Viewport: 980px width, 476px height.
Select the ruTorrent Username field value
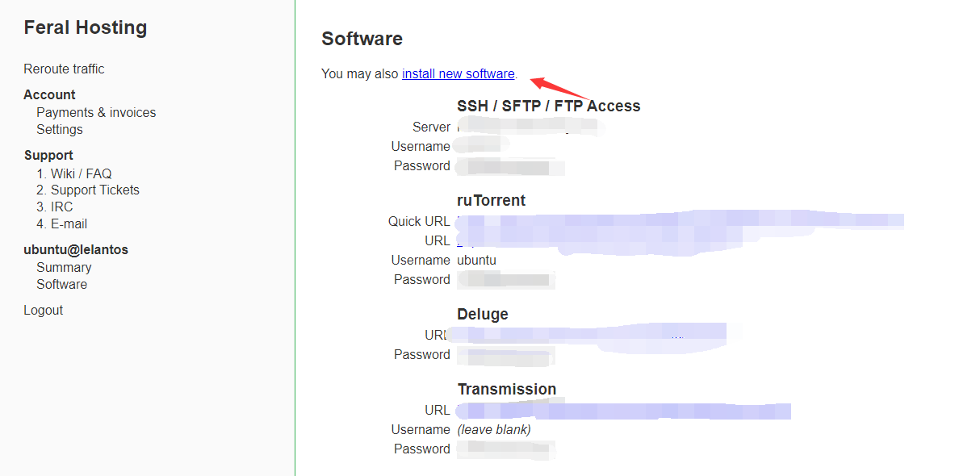pos(476,261)
